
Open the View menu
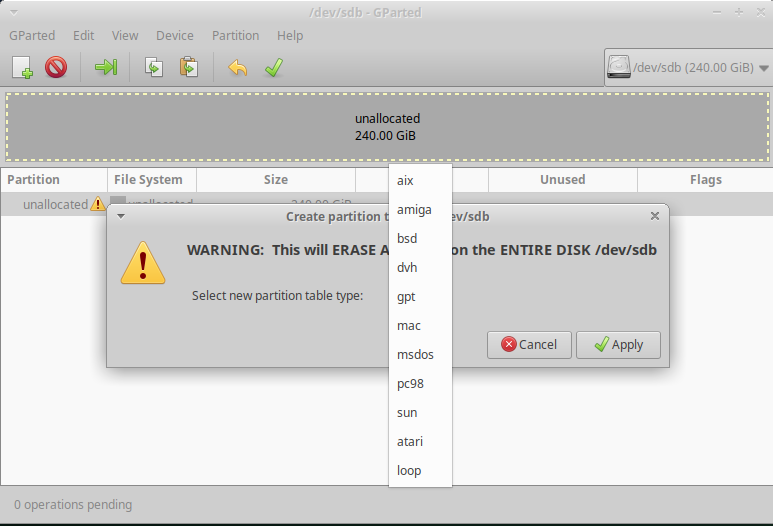(x=125, y=35)
